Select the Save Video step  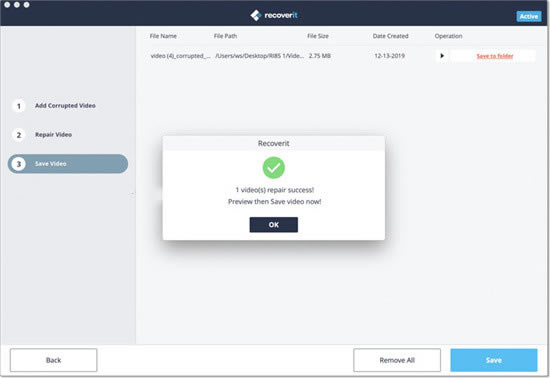coord(68,164)
